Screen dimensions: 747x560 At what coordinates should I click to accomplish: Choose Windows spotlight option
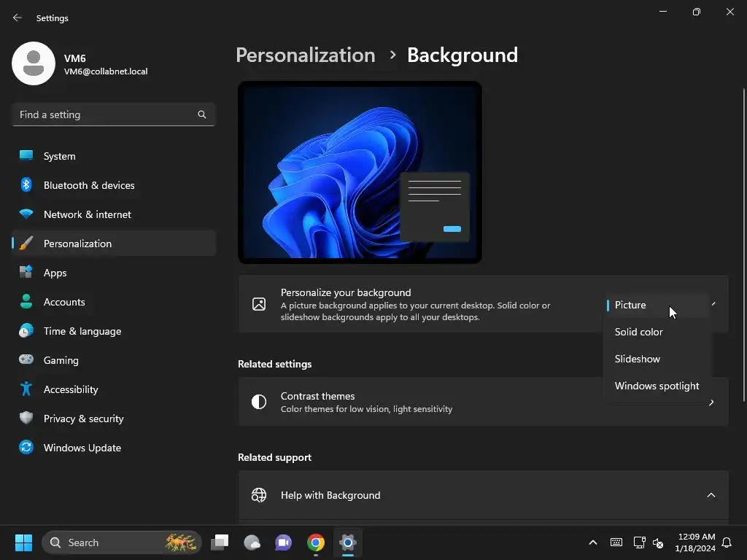point(657,386)
